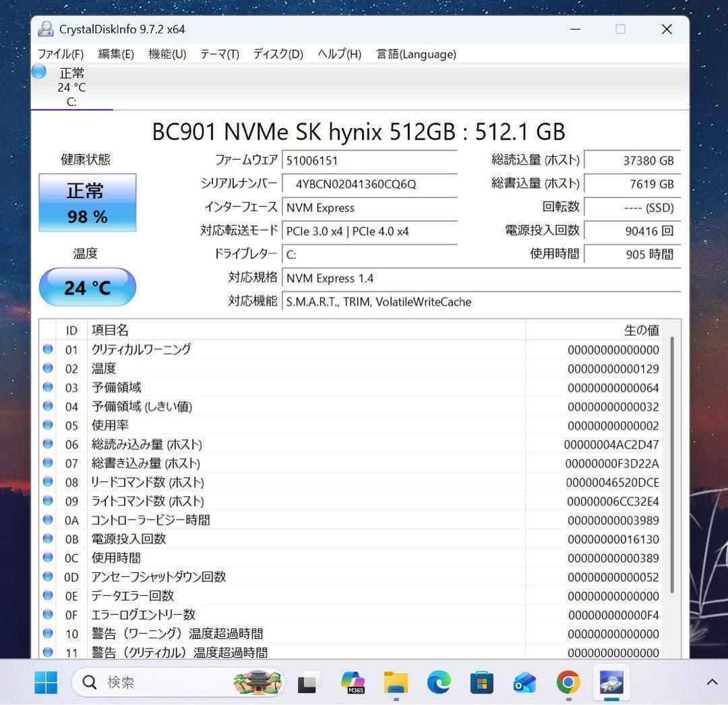Open the 機能(U) menu
Image resolution: width=728 pixels, height=705 pixels.
[166, 54]
